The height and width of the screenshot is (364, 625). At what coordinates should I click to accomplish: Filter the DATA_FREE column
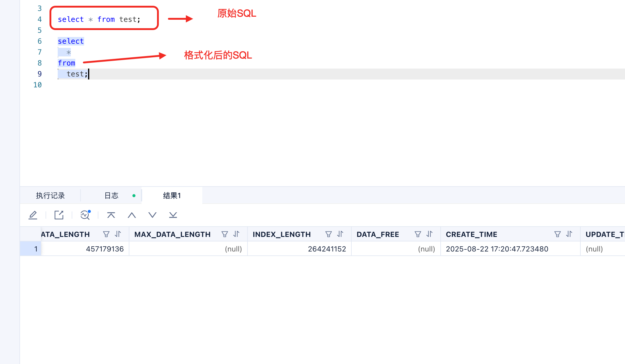pos(418,234)
